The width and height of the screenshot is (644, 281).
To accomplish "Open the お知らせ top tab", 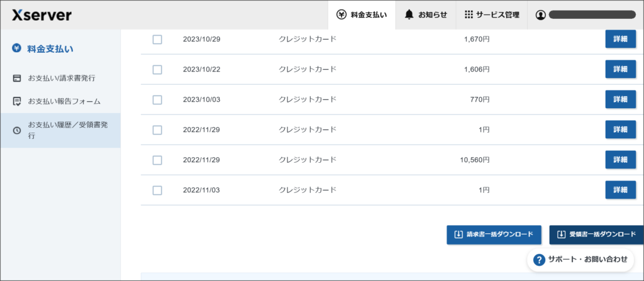I will pos(426,15).
